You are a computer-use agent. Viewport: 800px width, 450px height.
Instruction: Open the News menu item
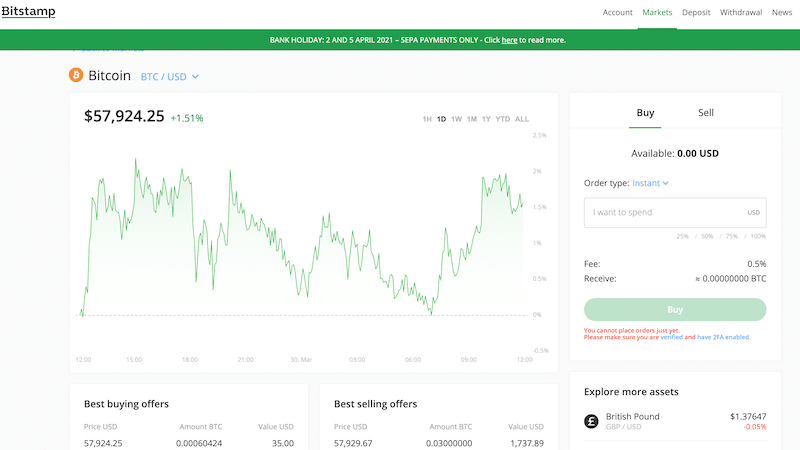pyautogui.click(x=782, y=12)
